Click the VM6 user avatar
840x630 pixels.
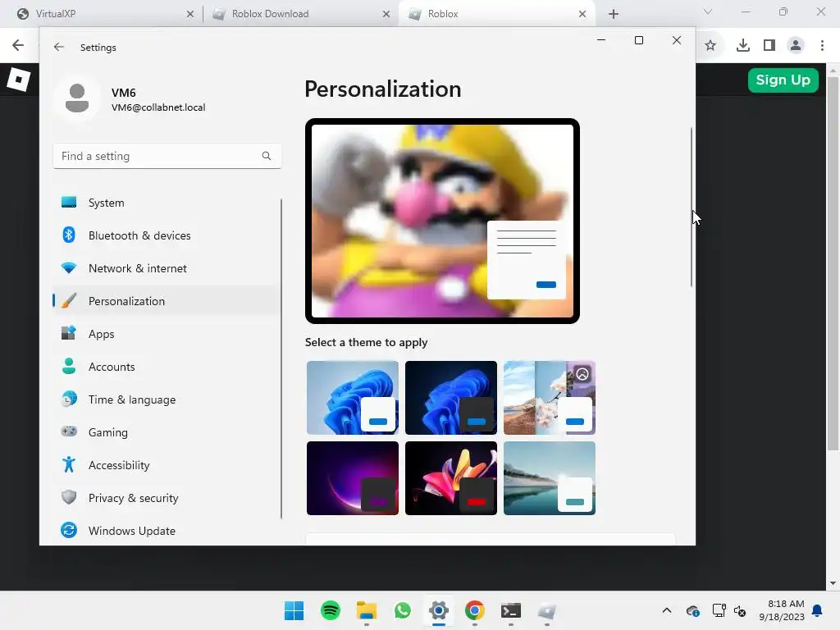click(x=77, y=98)
